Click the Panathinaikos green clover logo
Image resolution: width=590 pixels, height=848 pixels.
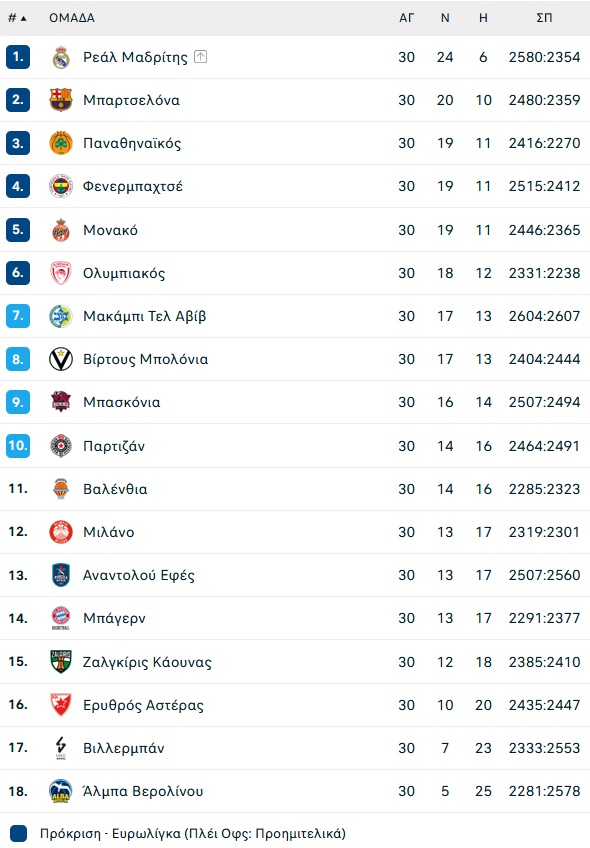61,143
